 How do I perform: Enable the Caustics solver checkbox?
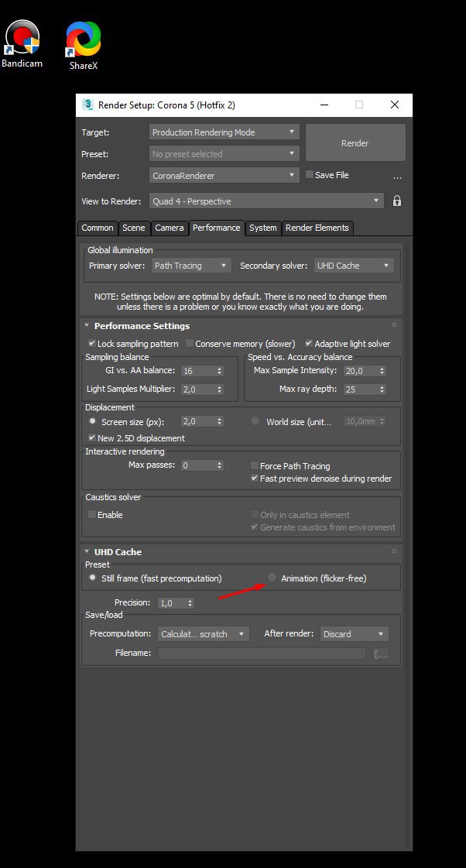(92, 514)
